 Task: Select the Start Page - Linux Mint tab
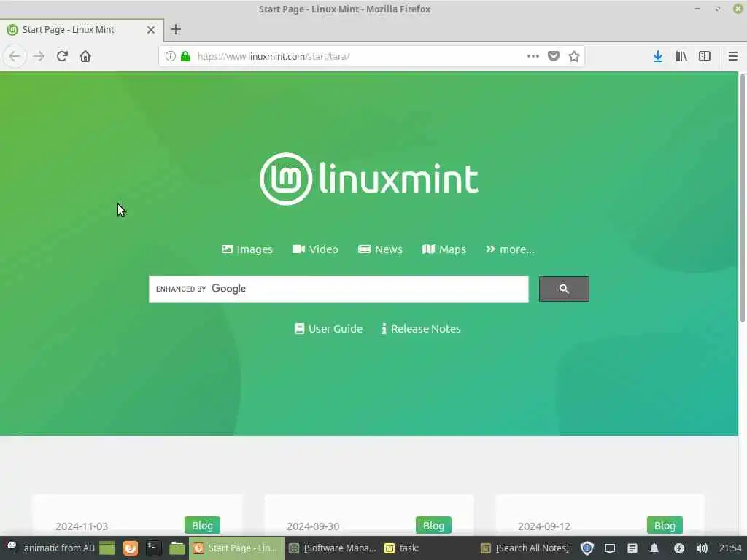(82, 29)
